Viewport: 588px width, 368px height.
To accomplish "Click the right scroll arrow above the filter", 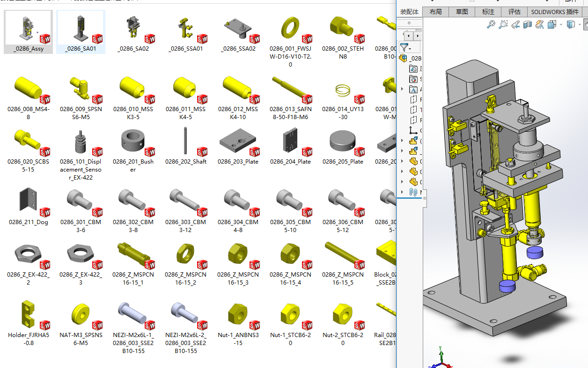I will click(x=417, y=36).
